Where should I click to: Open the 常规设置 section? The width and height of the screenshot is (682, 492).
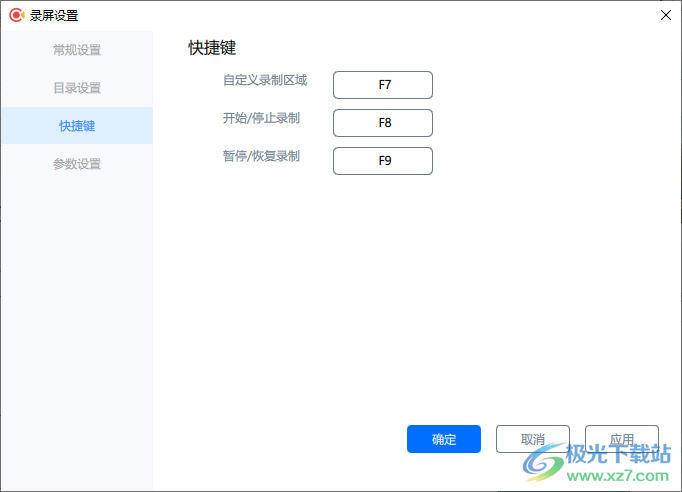(x=77, y=50)
